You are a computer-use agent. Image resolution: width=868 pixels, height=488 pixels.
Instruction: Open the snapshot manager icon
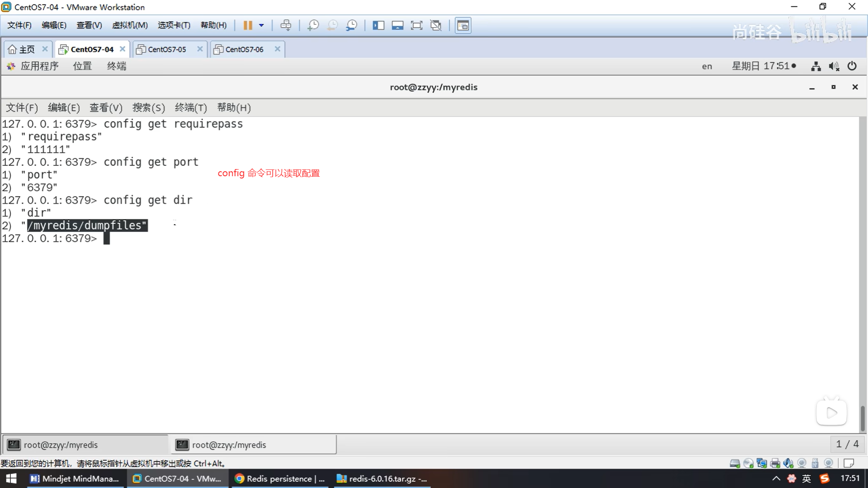351,25
